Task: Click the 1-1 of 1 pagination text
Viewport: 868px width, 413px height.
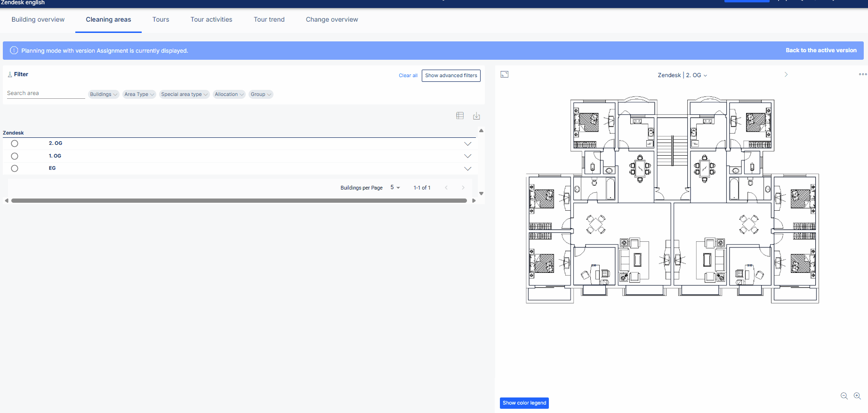Action: click(x=422, y=188)
